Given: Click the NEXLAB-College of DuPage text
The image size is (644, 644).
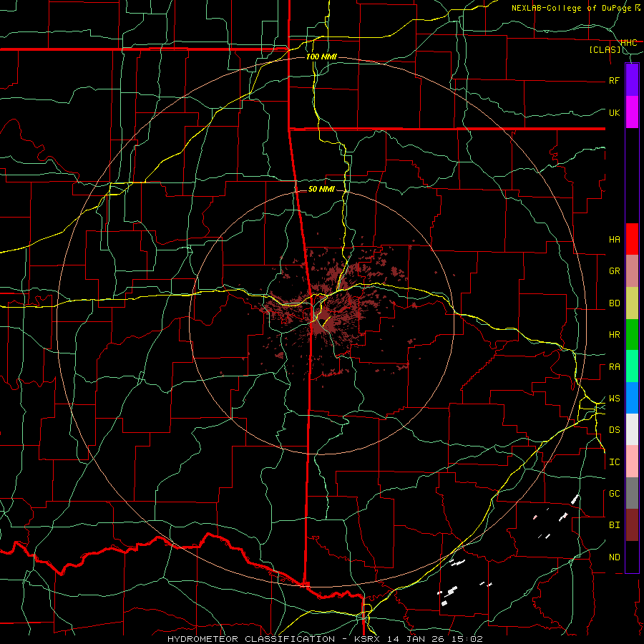Looking at the screenshot, I should [x=572, y=8].
